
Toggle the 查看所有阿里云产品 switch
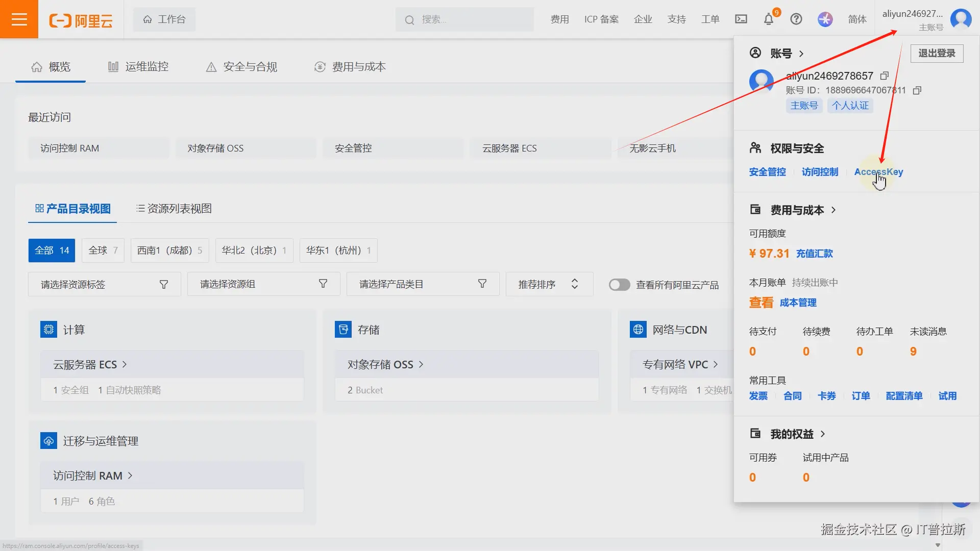click(x=619, y=285)
